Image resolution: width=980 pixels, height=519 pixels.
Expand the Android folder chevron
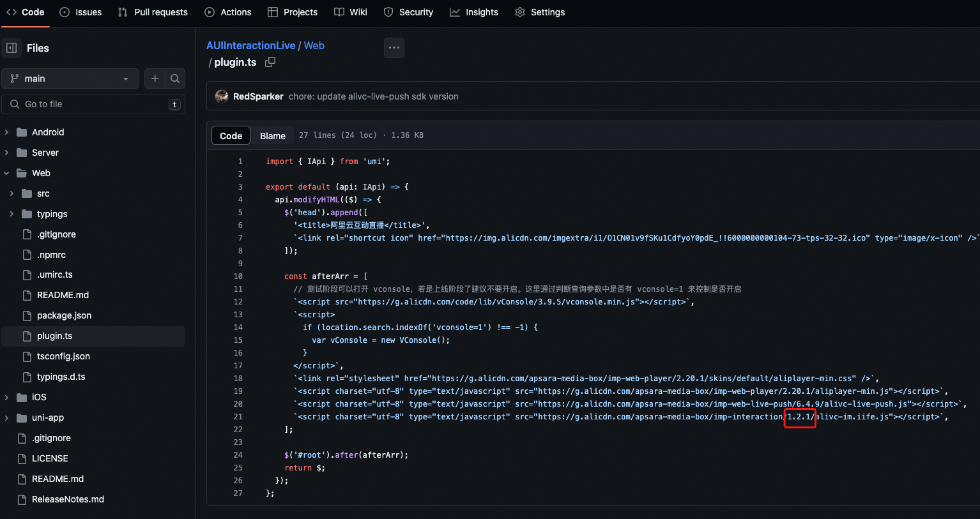click(x=6, y=132)
